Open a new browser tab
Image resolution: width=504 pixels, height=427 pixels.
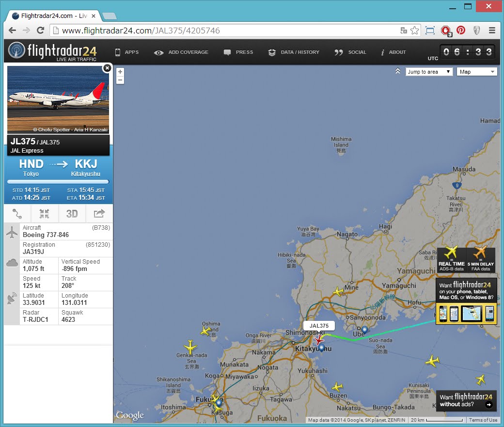[110, 16]
